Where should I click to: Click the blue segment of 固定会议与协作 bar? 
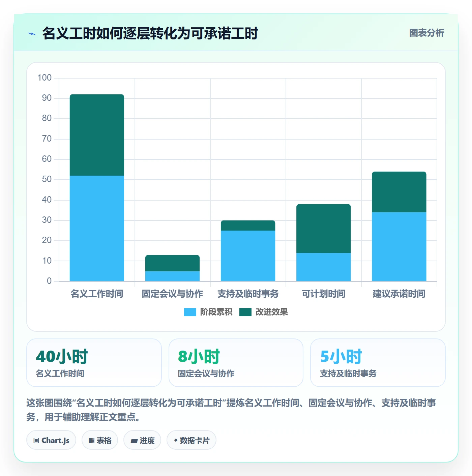[x=172, y=276]
